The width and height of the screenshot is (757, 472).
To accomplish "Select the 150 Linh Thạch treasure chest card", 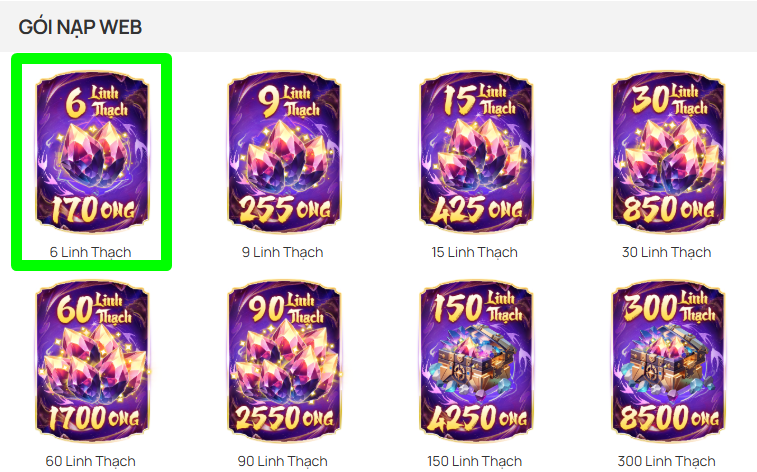I will click(x=476, y=361).
